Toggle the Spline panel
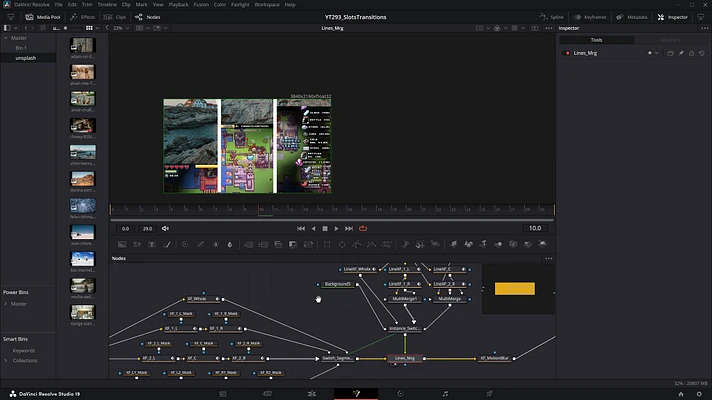 click(x=551, y=17)
